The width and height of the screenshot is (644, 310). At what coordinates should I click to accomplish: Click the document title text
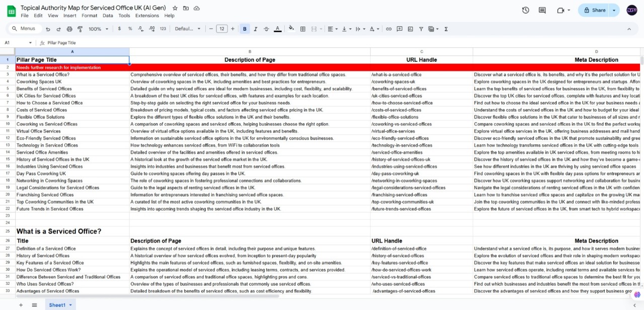point(94,8)
